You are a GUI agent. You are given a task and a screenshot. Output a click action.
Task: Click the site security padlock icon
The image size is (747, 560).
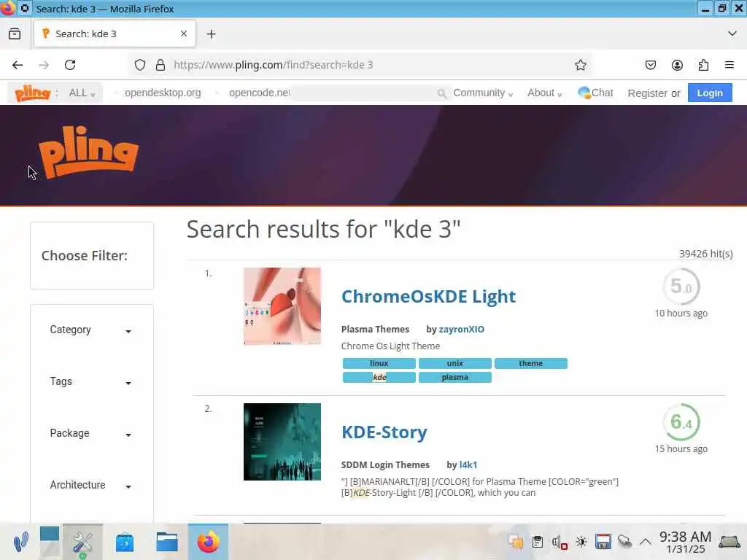coord(160,65)
